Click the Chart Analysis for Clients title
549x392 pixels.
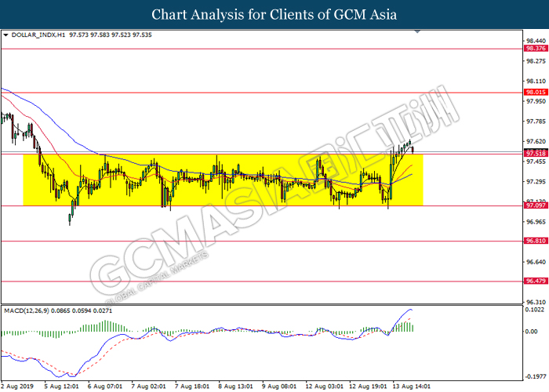pyautogui.click(x=274, y=15)
